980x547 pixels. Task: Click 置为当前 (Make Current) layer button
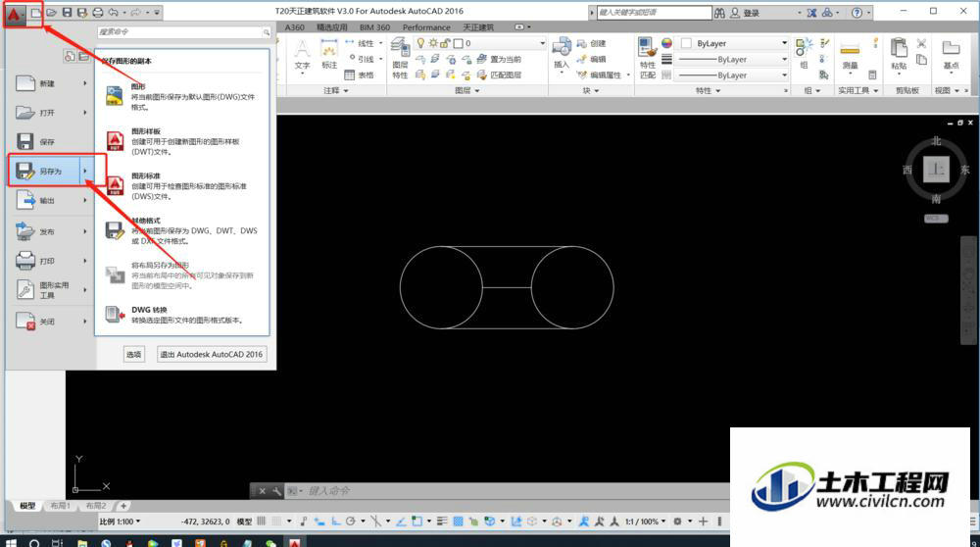tap(499, 59)
